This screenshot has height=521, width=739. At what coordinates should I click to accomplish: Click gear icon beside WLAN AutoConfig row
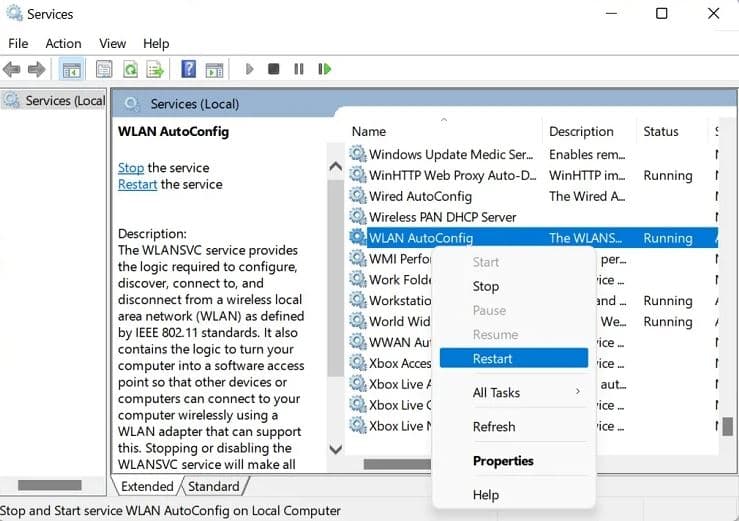tap(358, 237)
